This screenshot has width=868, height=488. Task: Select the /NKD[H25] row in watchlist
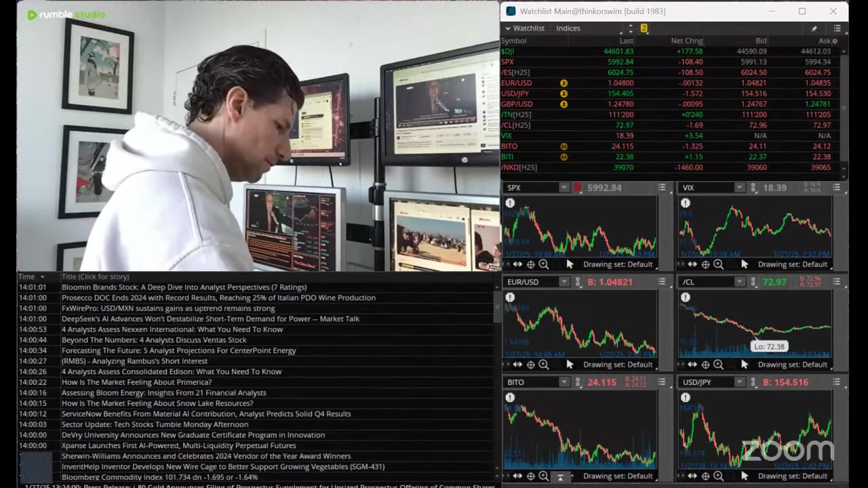click(671, 167)
